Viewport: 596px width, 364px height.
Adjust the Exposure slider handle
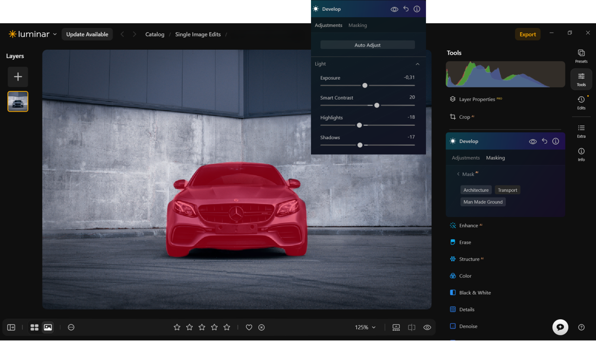coord(365,85)
